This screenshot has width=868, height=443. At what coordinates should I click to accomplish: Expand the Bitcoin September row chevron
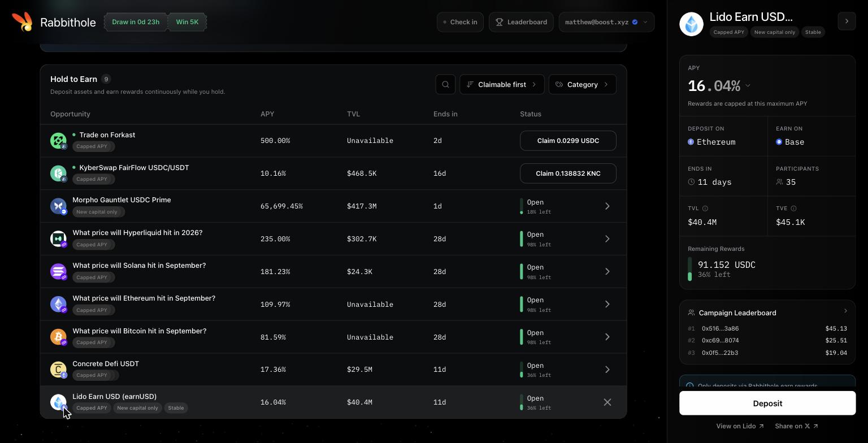click(607, 337)
